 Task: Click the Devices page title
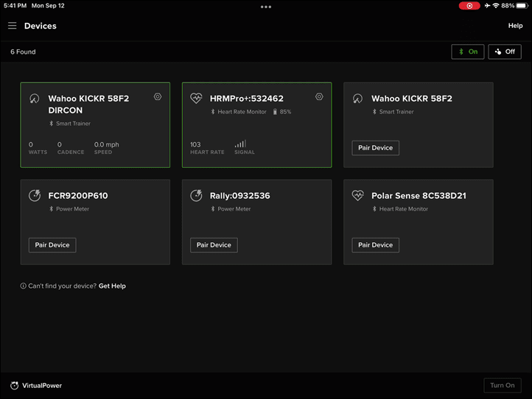tap(41, 26)
